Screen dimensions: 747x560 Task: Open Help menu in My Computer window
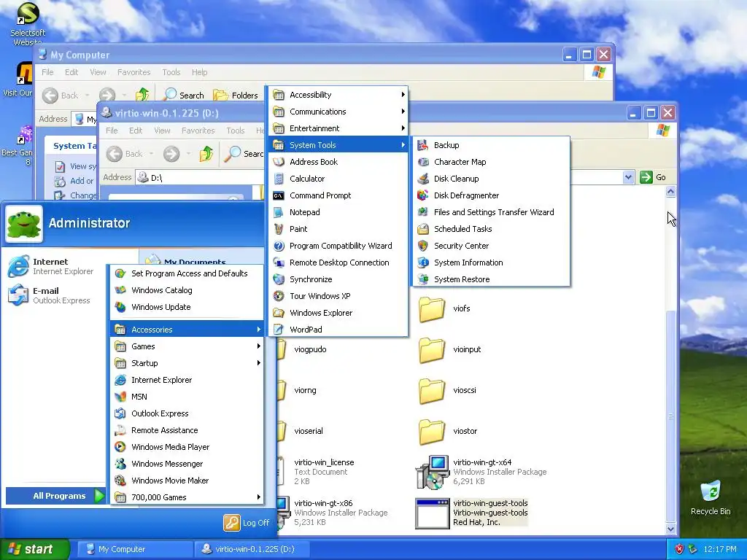pyautogui.click(x=200, y=72)
